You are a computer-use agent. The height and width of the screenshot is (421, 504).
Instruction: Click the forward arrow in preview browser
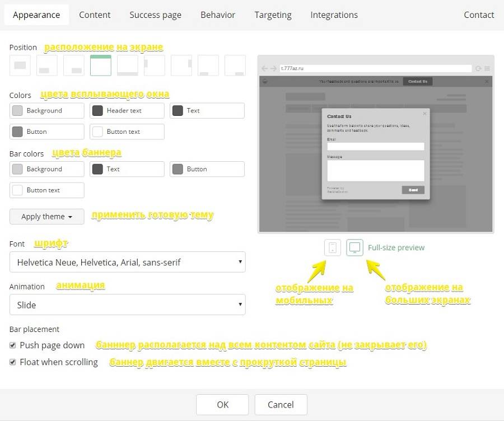click(273, 68)
